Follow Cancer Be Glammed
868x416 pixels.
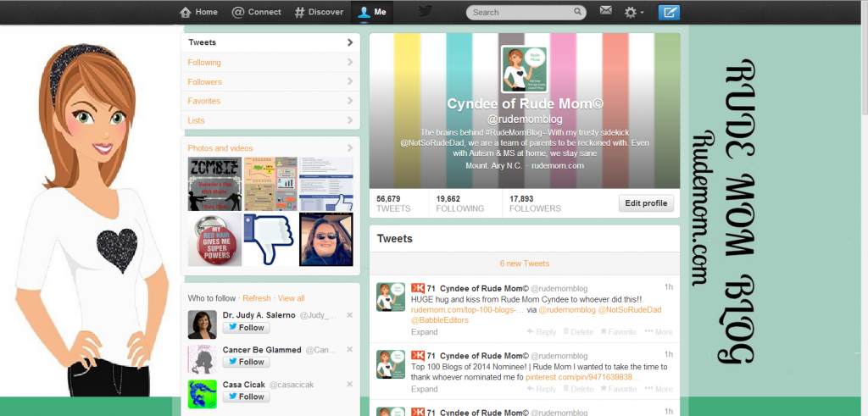point(247,362)
